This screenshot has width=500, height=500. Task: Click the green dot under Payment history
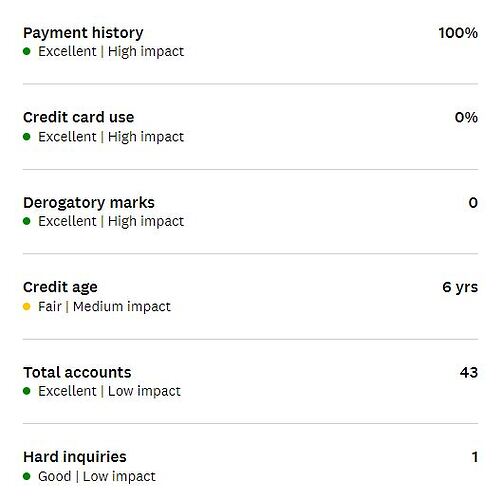(x=27, y=51)
